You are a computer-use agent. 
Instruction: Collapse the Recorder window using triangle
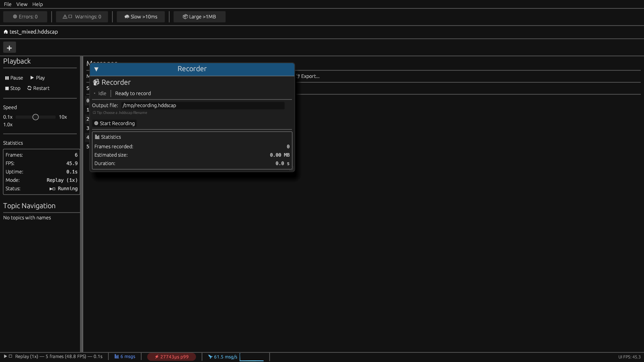click(96, 69)
